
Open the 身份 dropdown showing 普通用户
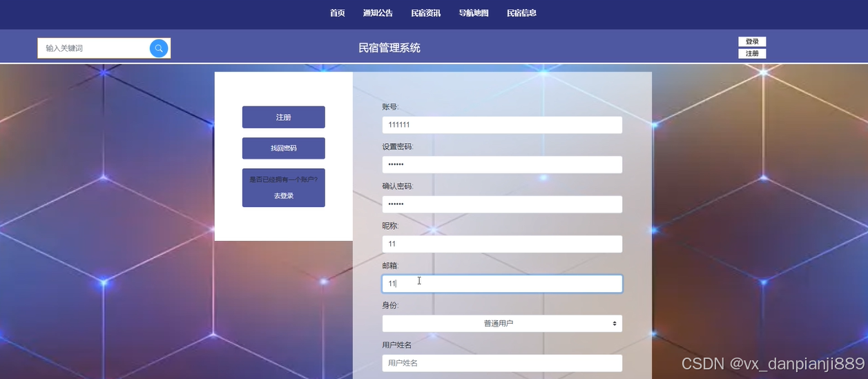click(x=502, y=323)
